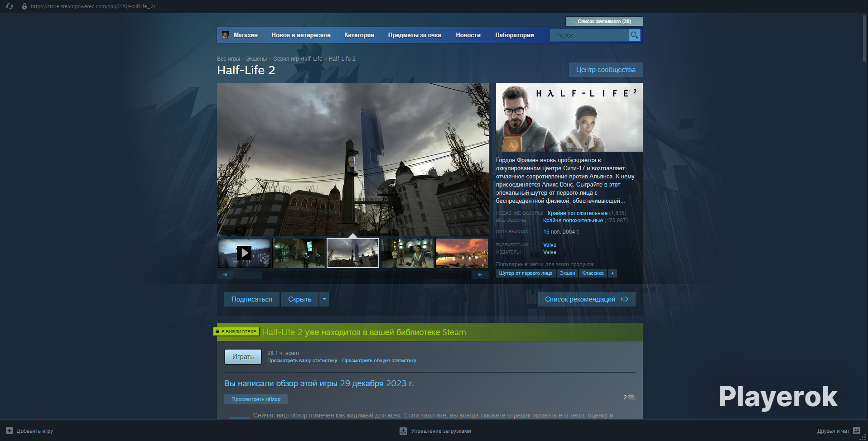Select the Классика tag
This screenshot has width=868, height=441.
pyautogui.click(x=593, y=273)
